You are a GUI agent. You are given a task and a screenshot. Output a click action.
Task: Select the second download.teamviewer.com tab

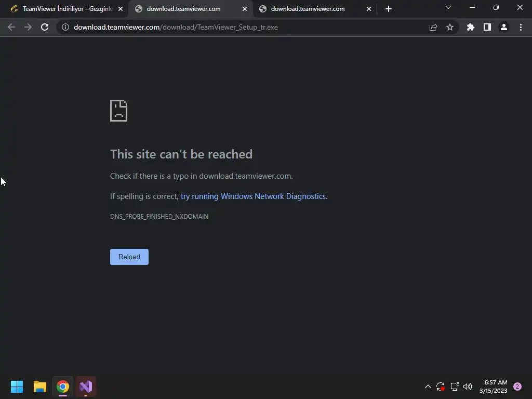(x=191, y=9)
